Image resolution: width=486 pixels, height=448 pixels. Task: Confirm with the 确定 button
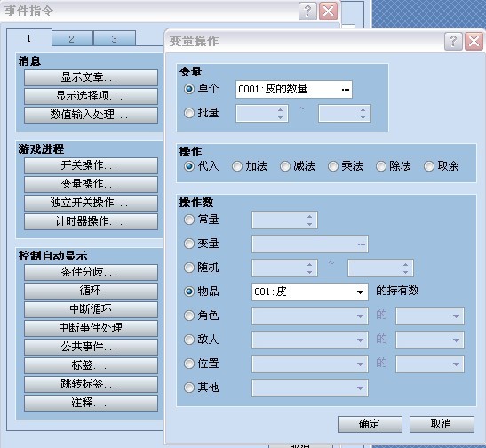[370, 424]
